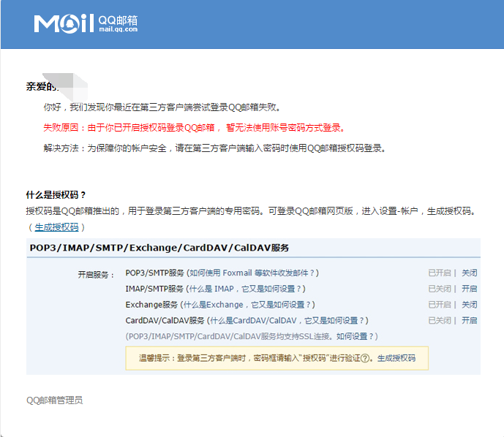This screenshot has height=437, width=504.
Task: Click the POP3/IMAP/SMTP/Exchange/CardDAV/CalDAV服务 heading
Action: (159, 248)
